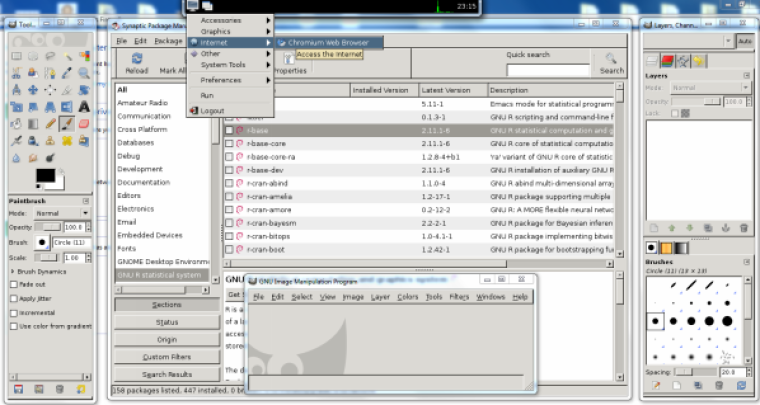Select the Color Picker eyedropper tool

[x=67, y=73]
